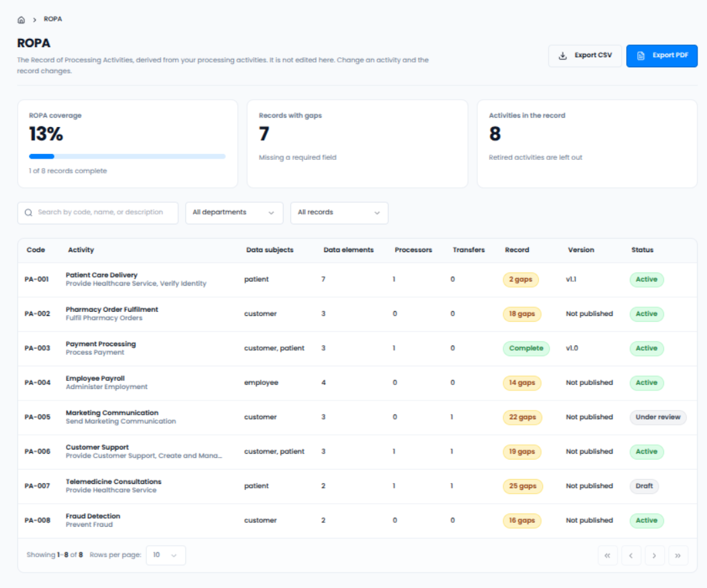The width and height of the screenshot is (707, 588).
Task: Click the 19 gaps badge
Action: pyautogui.click(x=522, y=452)
